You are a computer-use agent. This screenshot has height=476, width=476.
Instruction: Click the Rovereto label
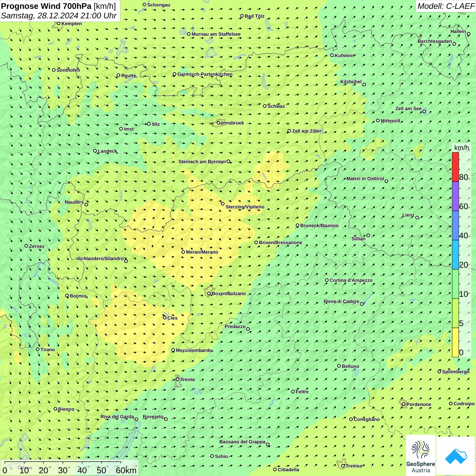(153, 417)
